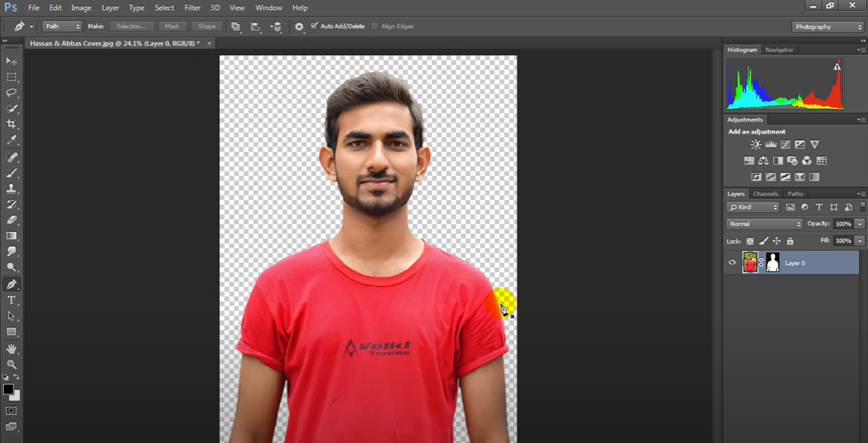Open the Photography workspace dropdown

pos(827,26)
